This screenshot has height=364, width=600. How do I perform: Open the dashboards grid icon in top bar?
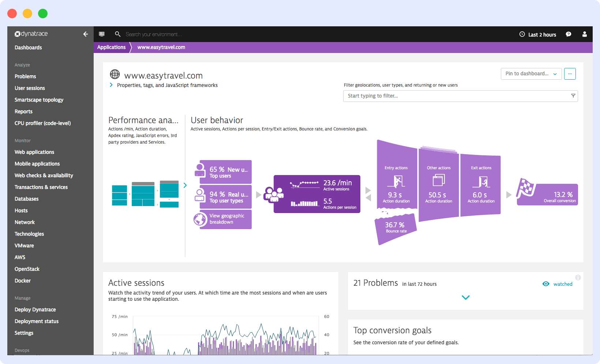[102, 34]
